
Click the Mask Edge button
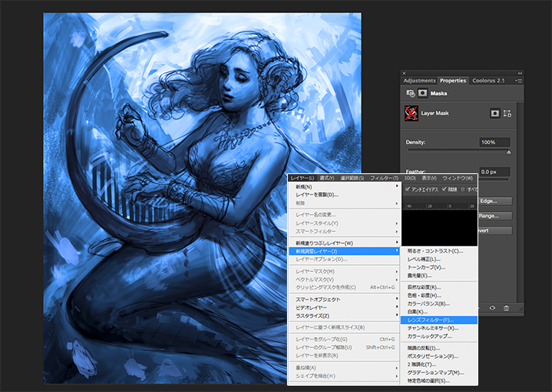pyautogui.click(x=495, y=201)
